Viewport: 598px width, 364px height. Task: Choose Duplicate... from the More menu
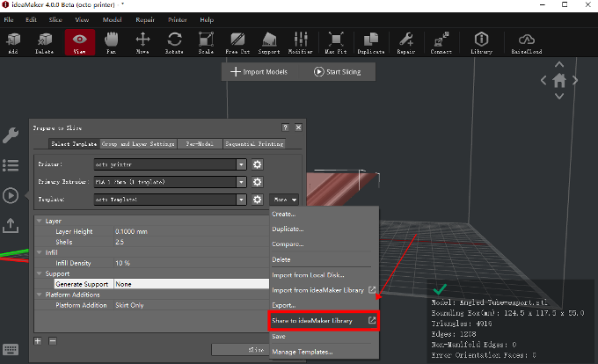tap(325, 229)
